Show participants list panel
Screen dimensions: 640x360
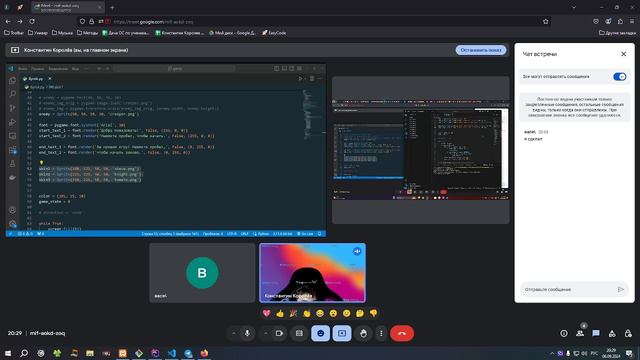click(x=580, y=333)
